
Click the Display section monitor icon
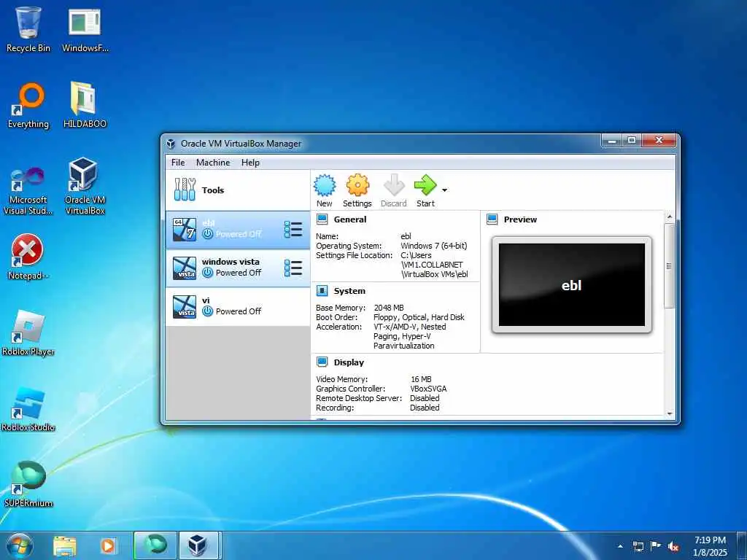click(x=322, y=362)
